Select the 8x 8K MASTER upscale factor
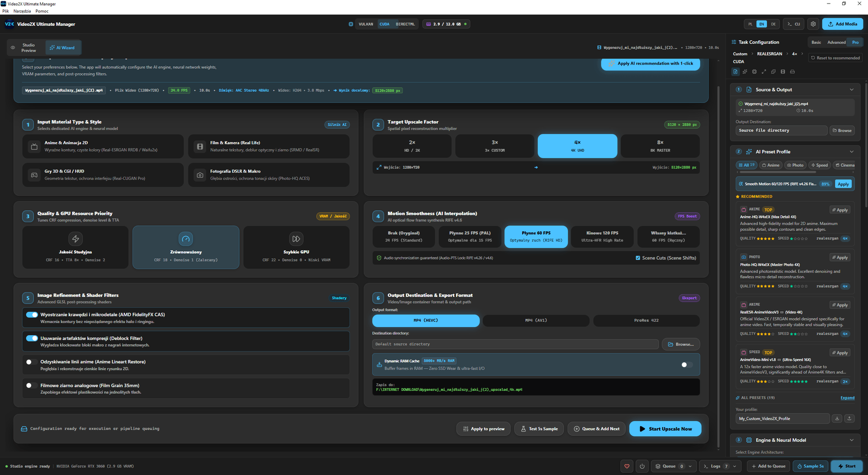 (x=660, y=146)
